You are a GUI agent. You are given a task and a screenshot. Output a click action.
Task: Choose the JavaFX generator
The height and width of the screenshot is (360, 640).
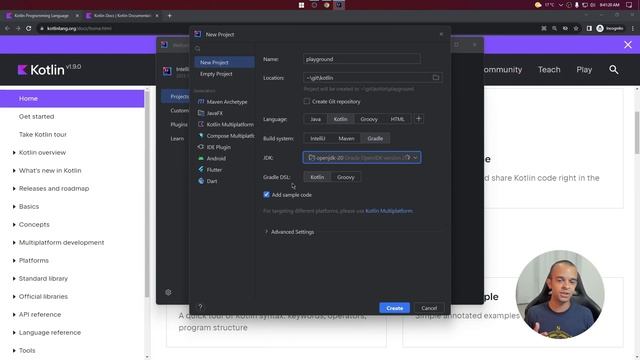[211, 113]
